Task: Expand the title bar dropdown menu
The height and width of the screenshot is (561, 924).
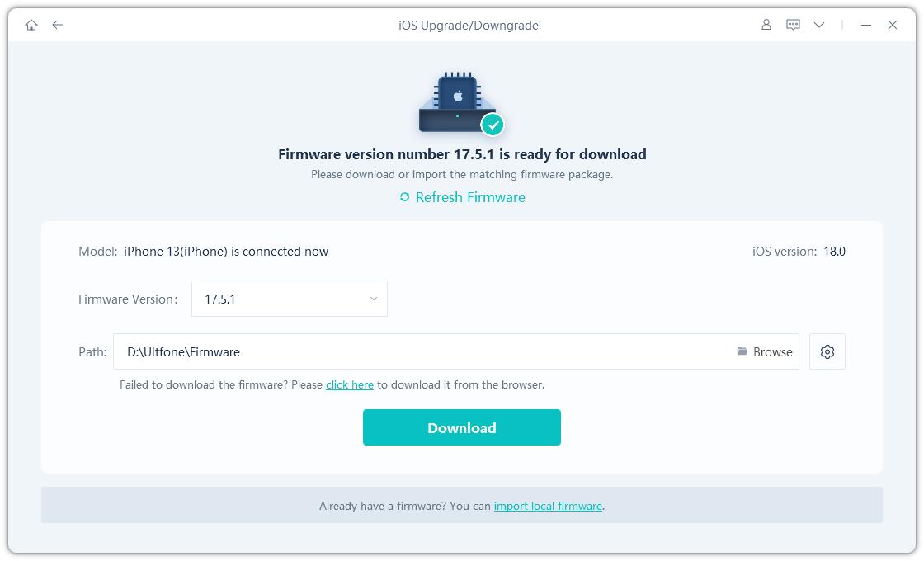Action: click(819, 25)
